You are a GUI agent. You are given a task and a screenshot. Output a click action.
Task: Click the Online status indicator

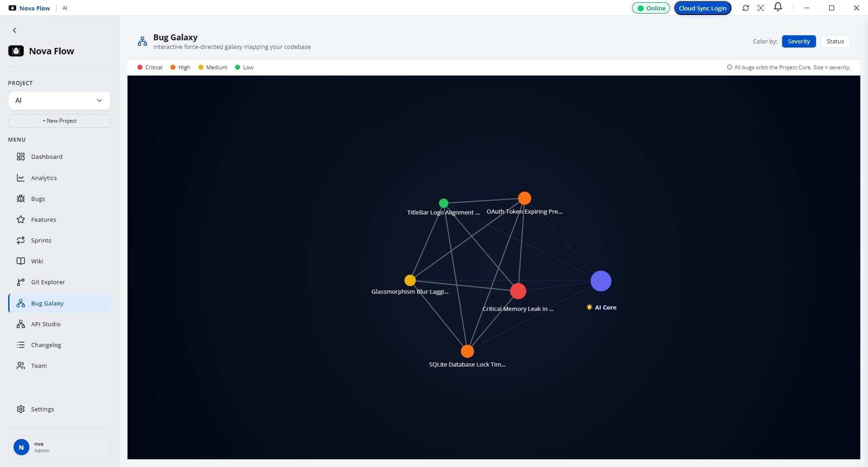(651, 8)
